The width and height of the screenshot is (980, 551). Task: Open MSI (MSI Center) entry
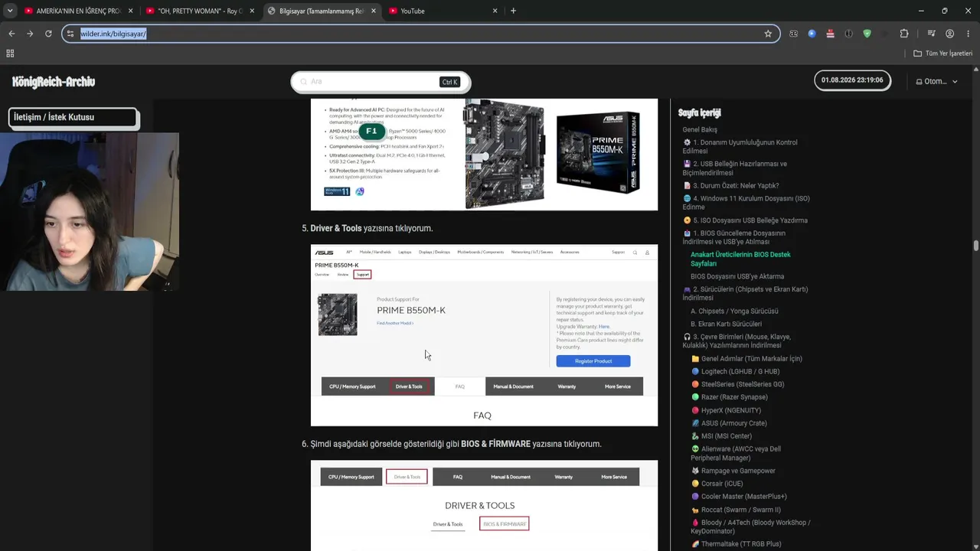[721, 436]
